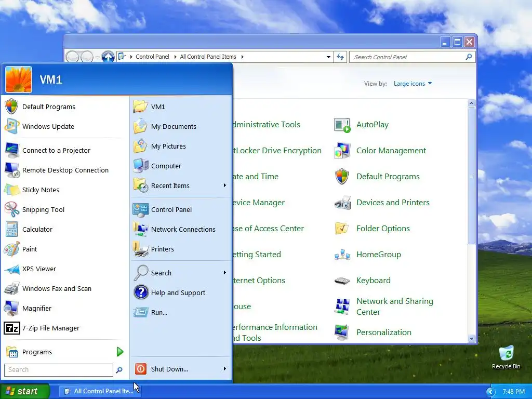This screenshot has height=399, width=532.
Task: Launch 7-Zip File Manager icon
Action: pyautogui.click(x=11, y=328)
